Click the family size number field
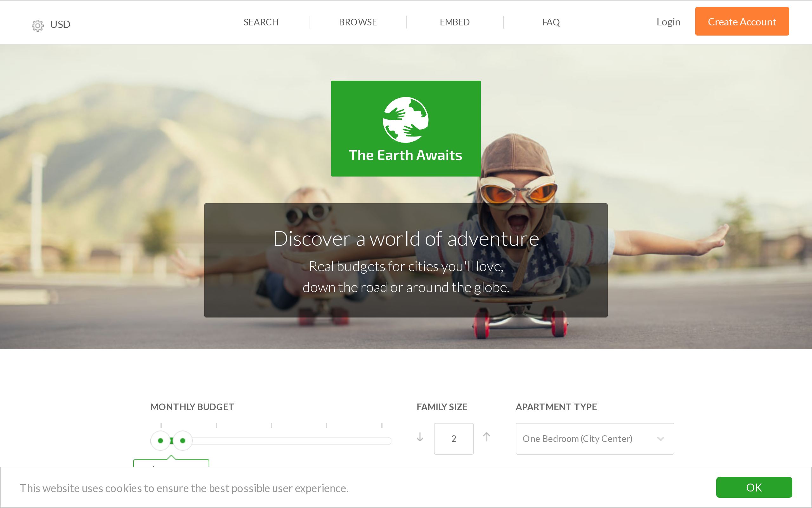Viewport: 812px width, 508px height. pos(454,439)
